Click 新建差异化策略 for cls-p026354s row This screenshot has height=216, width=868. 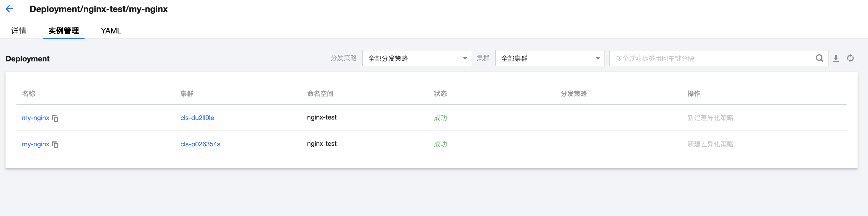point(710,144)
